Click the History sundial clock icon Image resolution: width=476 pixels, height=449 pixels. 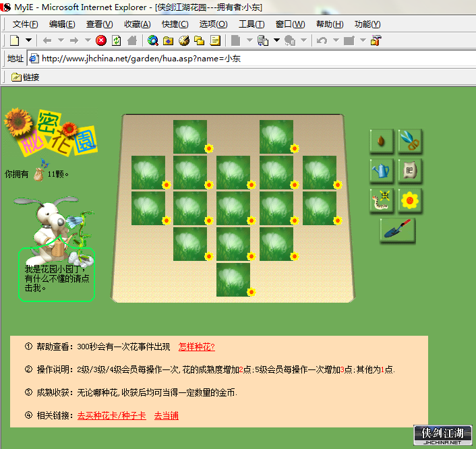pyautogui.click(x=184, y=40)
